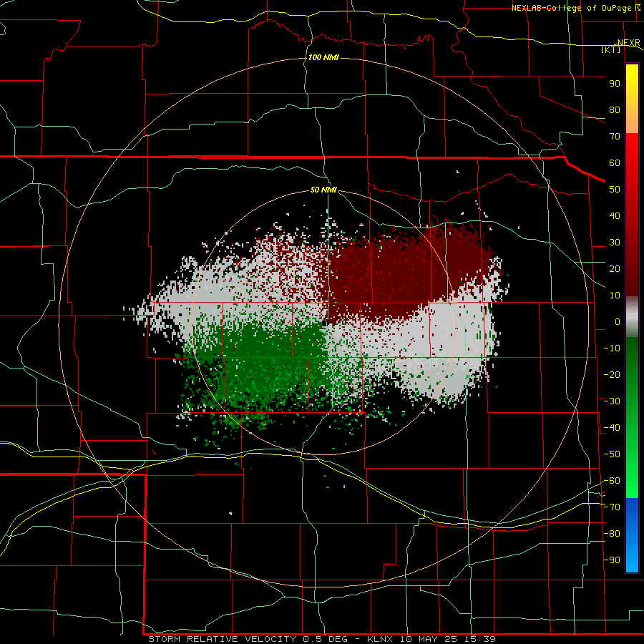
Task: Click the 0 value on the velocity scale
Action: pyautogui.click(x=618, y=322)
